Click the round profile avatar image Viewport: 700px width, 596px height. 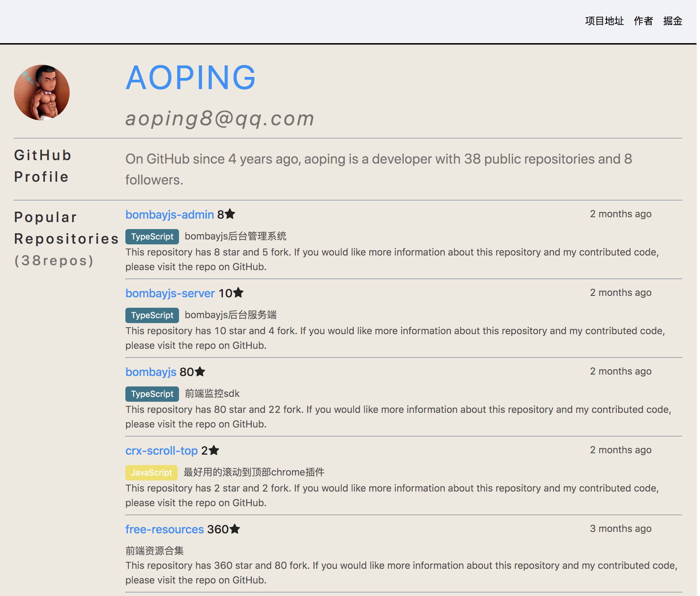(42, 93)
